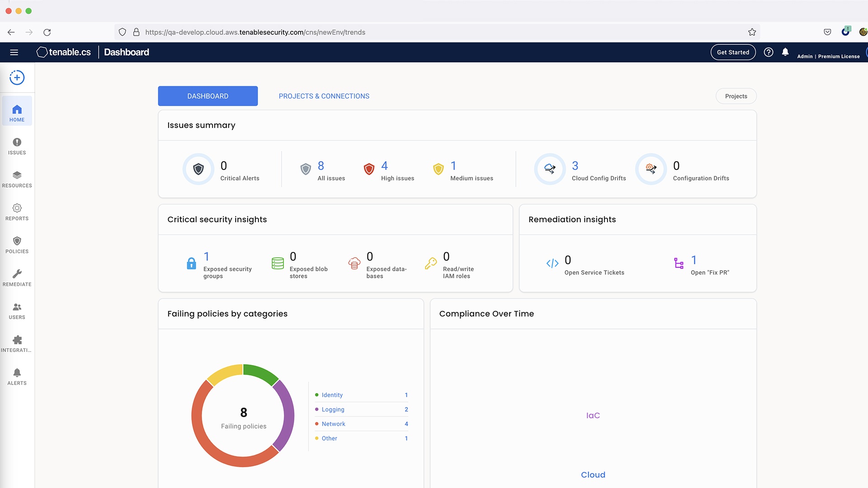Click the IaC label in Compliance chart

[593, 416]
